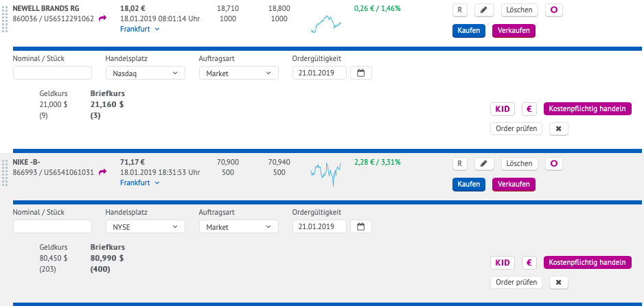Click KID button in NIKE order form
This screenshot has height=306, width=644.
[503, 263]
